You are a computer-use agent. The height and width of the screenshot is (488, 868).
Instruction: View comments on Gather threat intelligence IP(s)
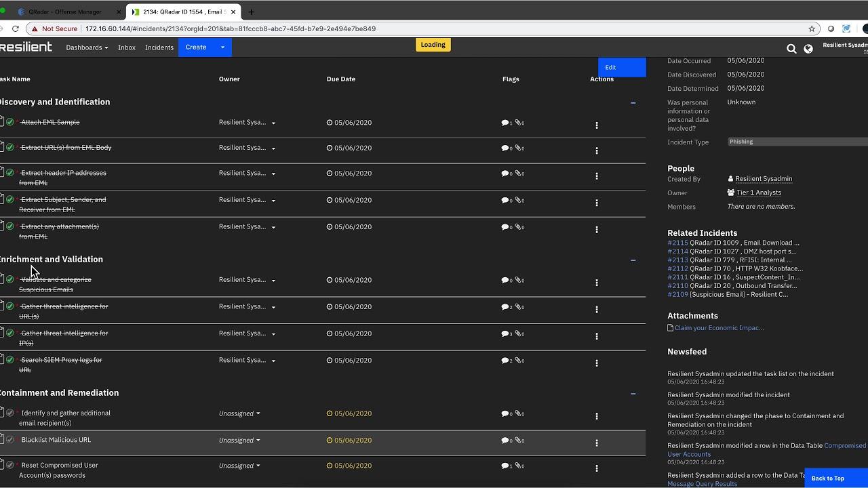pyautogui.click(x=507, y=333)
